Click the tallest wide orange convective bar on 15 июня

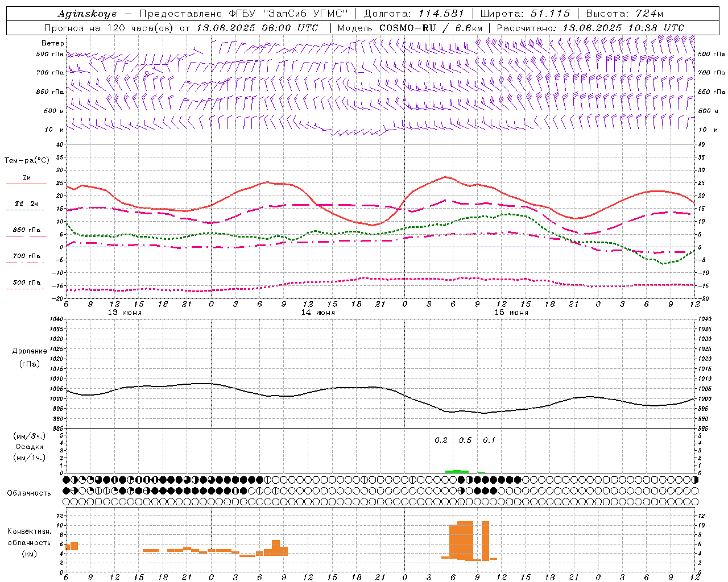click(x=465, y=541)
